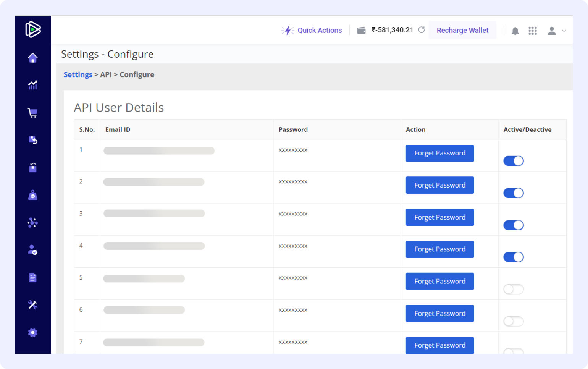This screenshot has height=369, width=588.
Task: Open the apps grid icon
Action: point(533,31)
